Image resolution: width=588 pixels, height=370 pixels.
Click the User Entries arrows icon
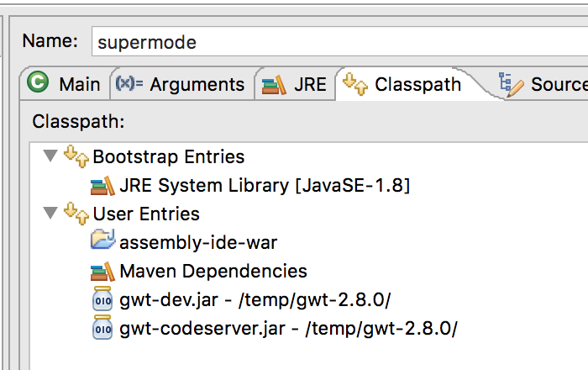click(x=76, y=214)
